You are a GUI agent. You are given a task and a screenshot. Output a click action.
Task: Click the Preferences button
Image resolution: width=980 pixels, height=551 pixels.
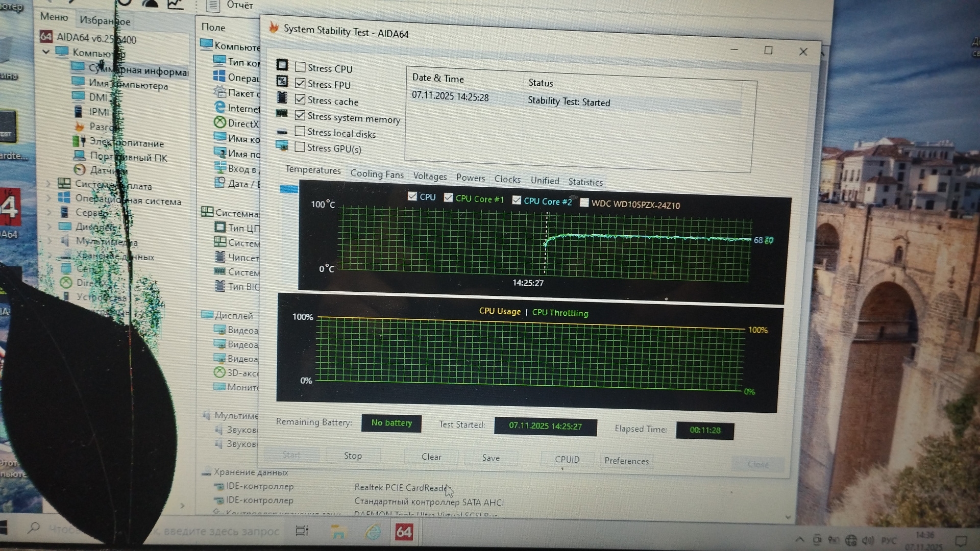626,461
